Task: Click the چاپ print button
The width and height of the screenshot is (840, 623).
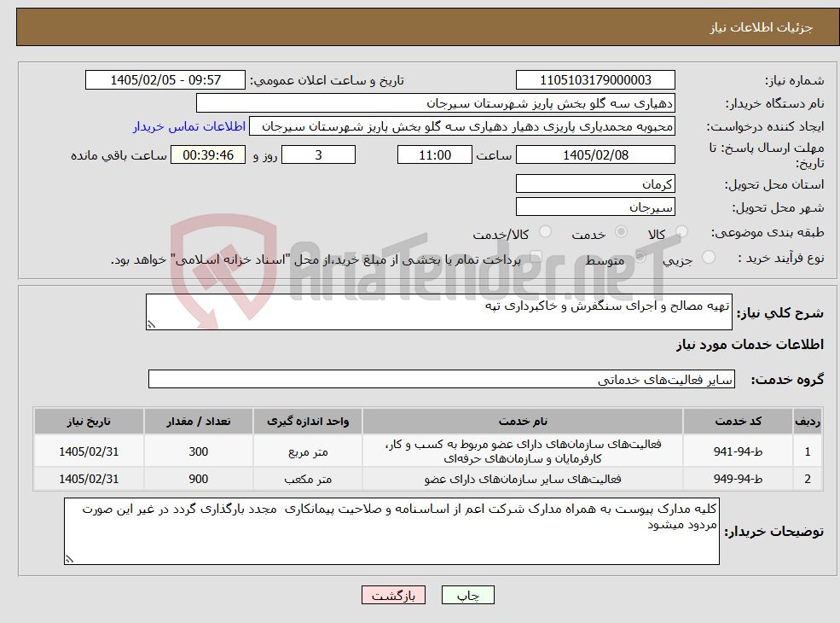Action: (x=467, y=595)
